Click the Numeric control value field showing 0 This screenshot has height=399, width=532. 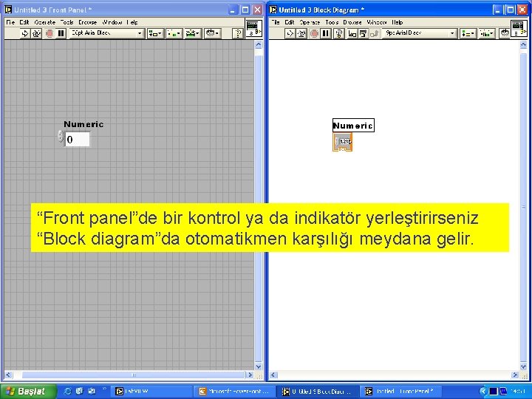click(x=78, y=140)
